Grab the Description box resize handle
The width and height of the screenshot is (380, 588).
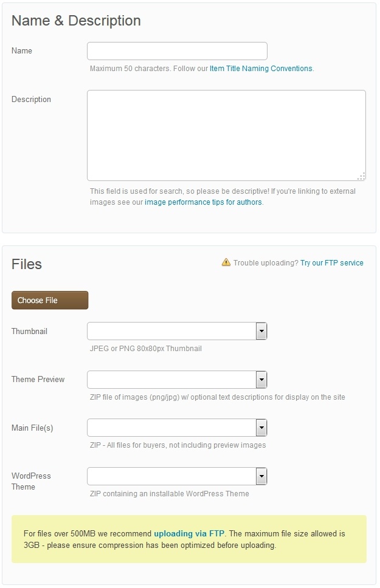pyautogui.click(x=361, y=176)
